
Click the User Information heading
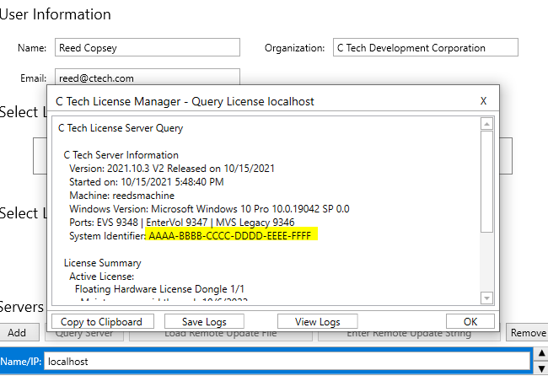[x=55, y=14]
